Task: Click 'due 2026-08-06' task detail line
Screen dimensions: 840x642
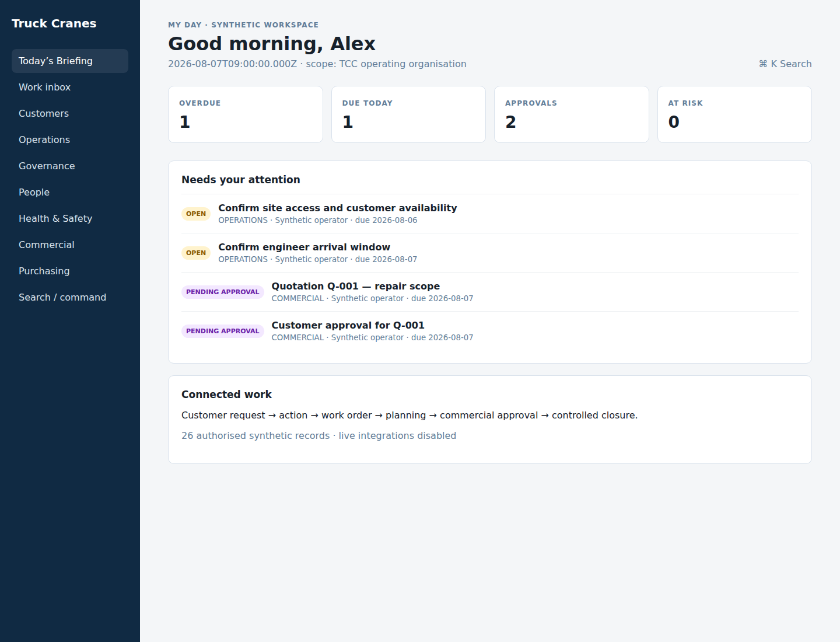Action: (318, 220)
